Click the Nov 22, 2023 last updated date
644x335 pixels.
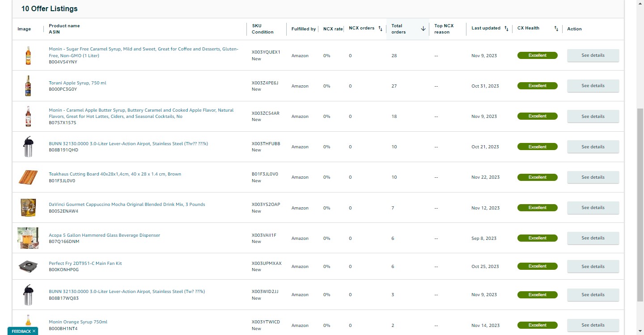tap(486, 177)
